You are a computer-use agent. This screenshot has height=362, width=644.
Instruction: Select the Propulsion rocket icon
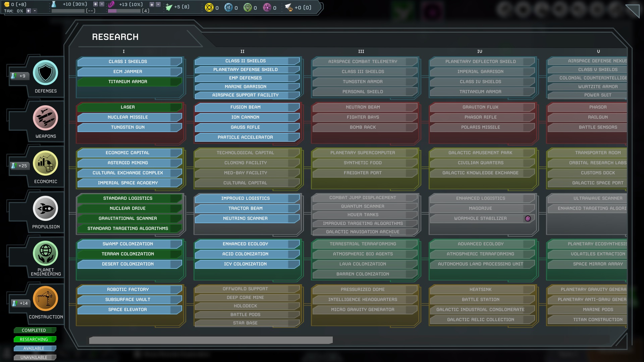pos(46,208)
